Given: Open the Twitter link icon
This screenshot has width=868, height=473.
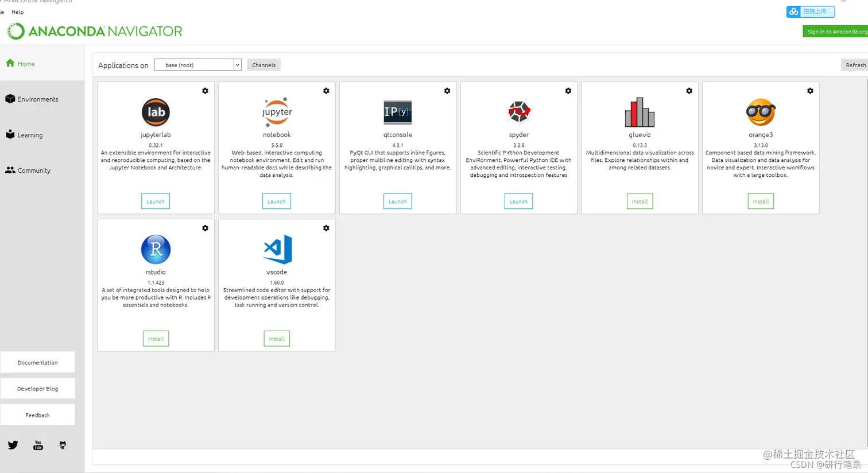Looking at the screenshot, I should [x=13, y=445].
